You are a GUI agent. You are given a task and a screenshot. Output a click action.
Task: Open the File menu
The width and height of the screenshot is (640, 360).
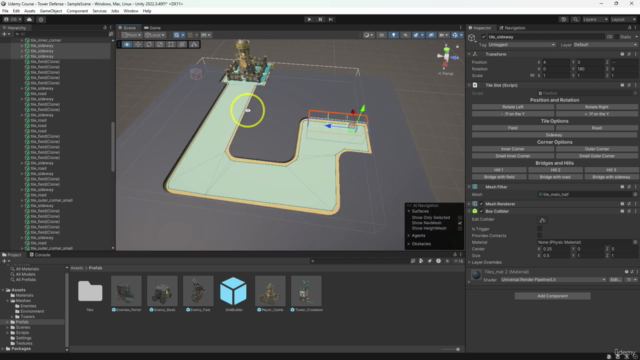[x=5, y=11]
